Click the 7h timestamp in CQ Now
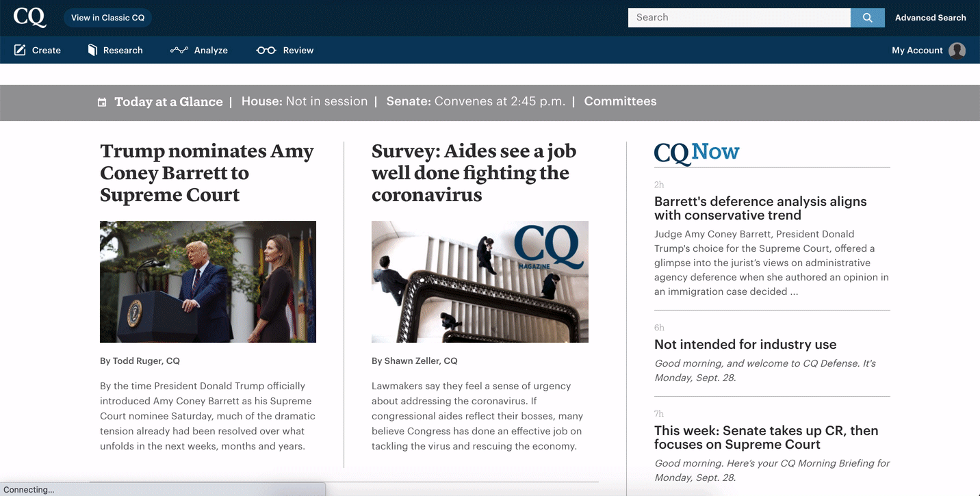The height and width of the screenshot is (496, 980). coord(659,414)
